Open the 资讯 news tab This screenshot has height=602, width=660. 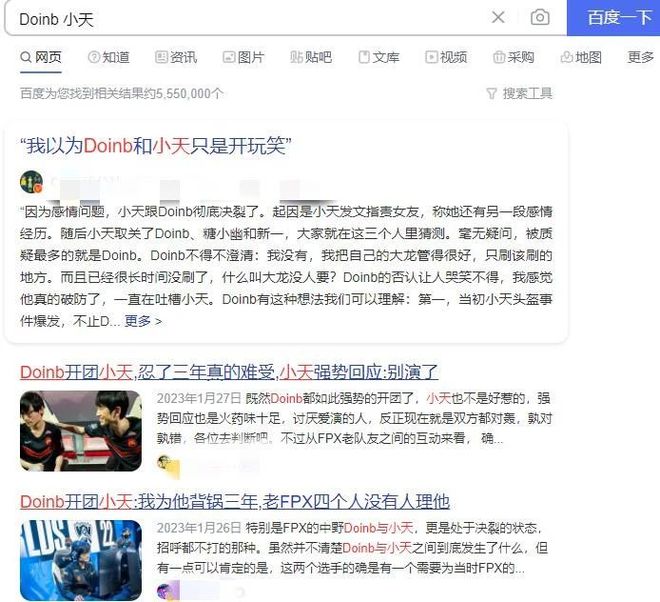(176, 57)
